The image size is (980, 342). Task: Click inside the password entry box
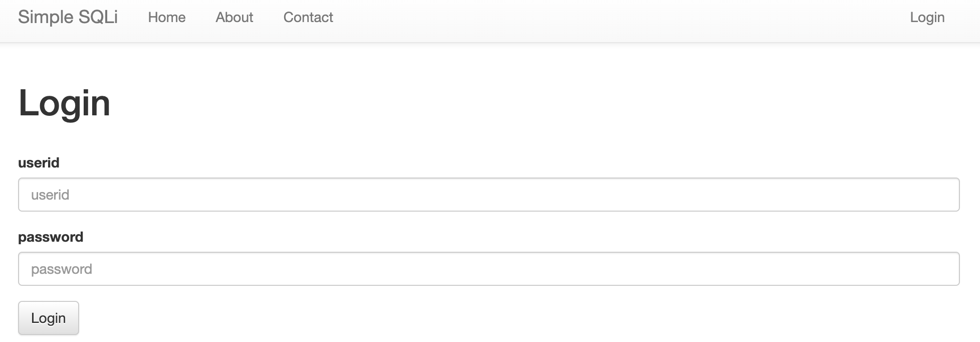point(488,269)
